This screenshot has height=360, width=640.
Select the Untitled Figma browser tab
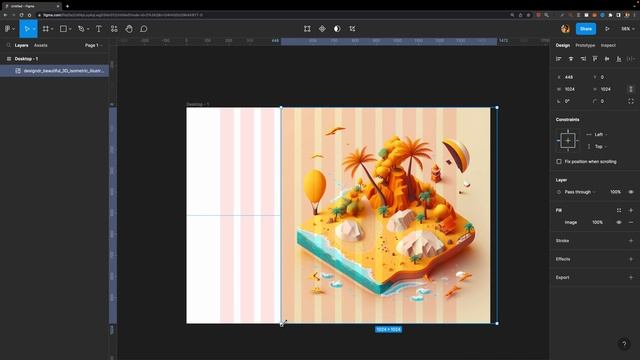coord(31,6)
